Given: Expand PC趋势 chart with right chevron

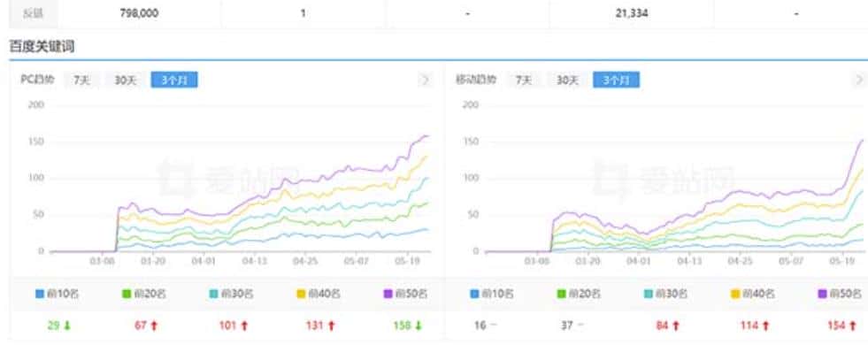Looking at the screenshot, I should point(425,80).
